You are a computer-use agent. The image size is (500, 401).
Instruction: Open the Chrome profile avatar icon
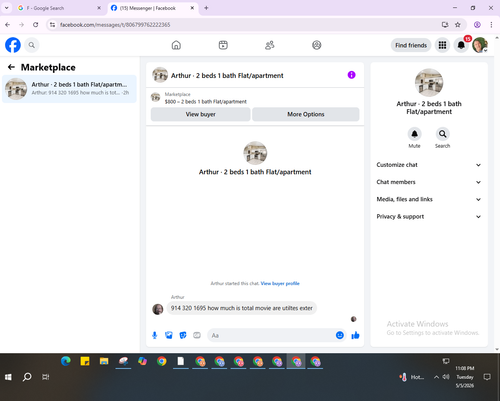[x=477, y=25]
